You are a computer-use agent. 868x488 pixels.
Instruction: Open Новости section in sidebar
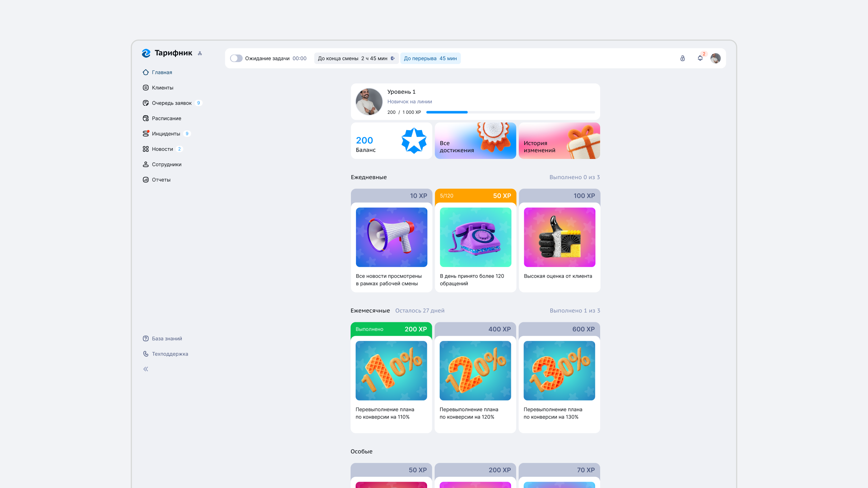coord(162,149)
